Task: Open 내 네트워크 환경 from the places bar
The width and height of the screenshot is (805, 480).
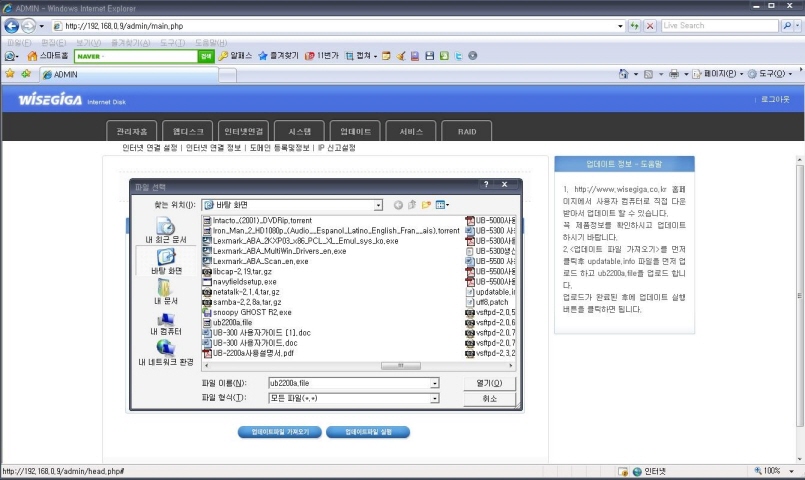Action: point(166,352)
